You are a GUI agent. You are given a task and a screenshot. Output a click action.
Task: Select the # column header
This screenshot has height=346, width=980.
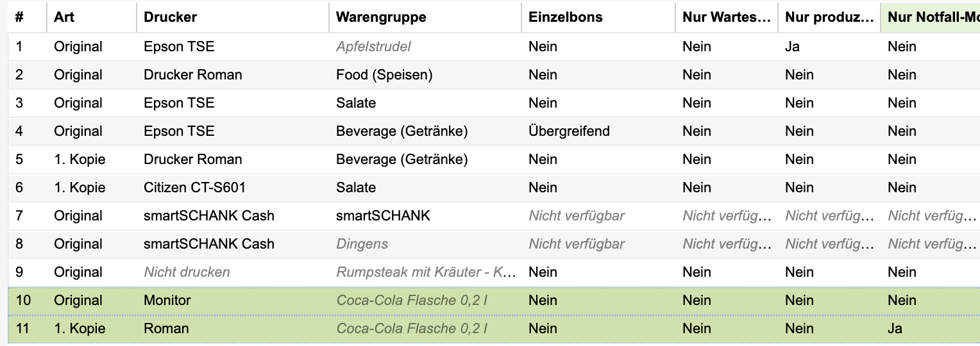[x=28, y=17]
